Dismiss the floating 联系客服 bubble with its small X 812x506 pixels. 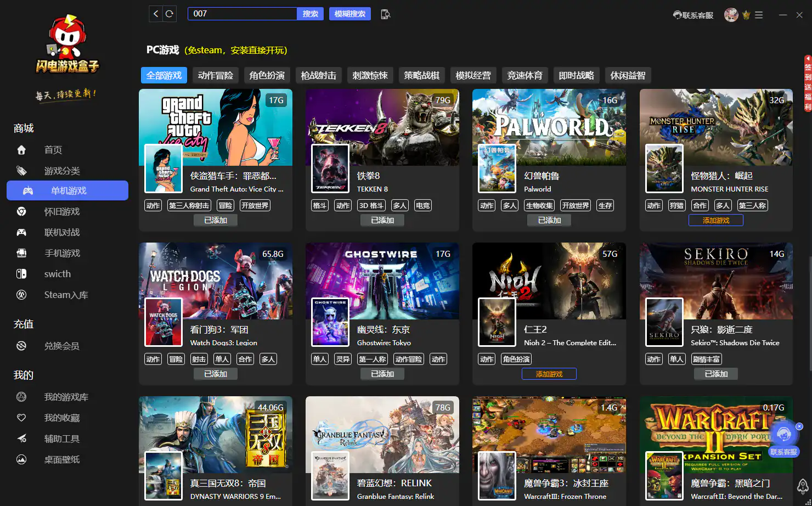pyautogui.click(x=799, y=426)
